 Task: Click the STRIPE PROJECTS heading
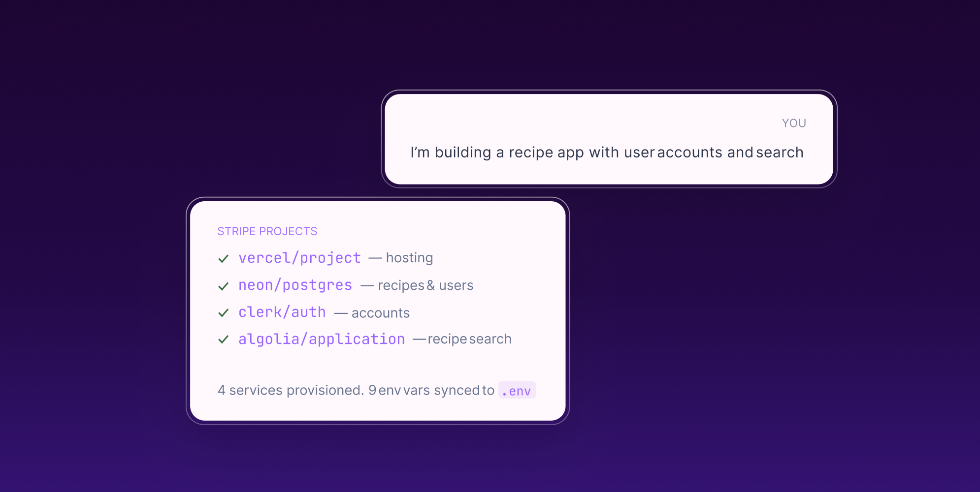(267, 231)
